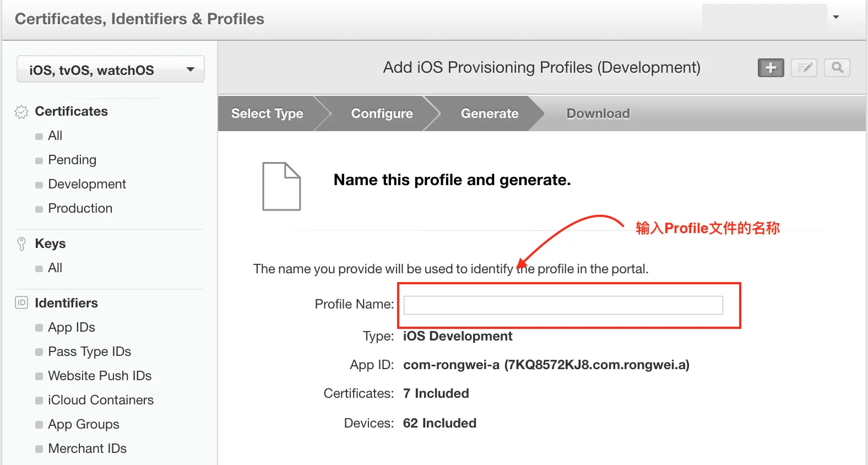This screenshot has width=868, height=465.
Task: Show App IDs under Identifiers
Action: click(72, 327)
